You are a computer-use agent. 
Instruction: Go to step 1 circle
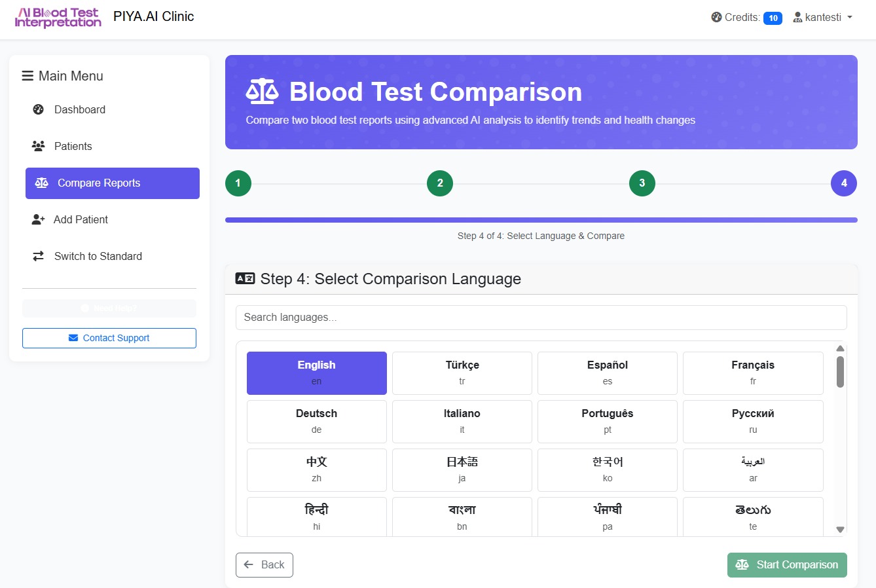point(238,183)
